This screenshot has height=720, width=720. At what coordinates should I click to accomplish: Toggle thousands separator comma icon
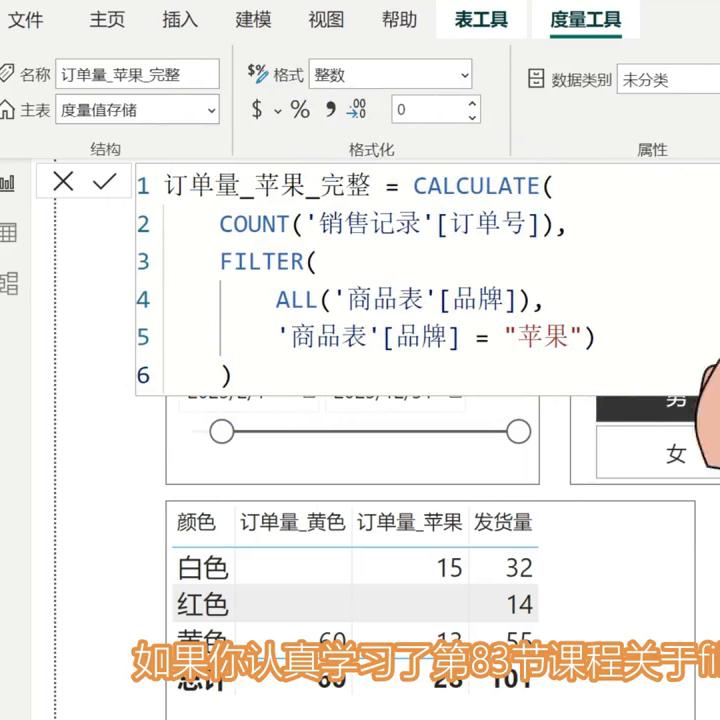(330, 109)
